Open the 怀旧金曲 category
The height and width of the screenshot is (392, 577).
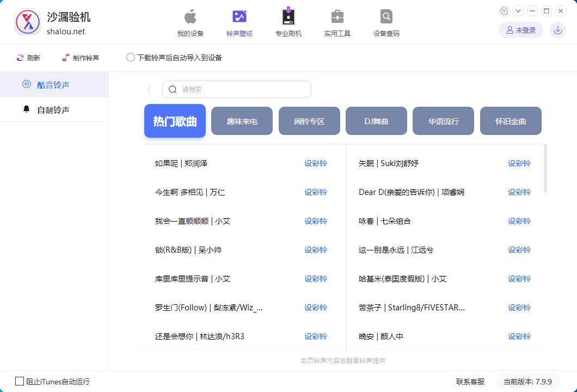[511, 121]
